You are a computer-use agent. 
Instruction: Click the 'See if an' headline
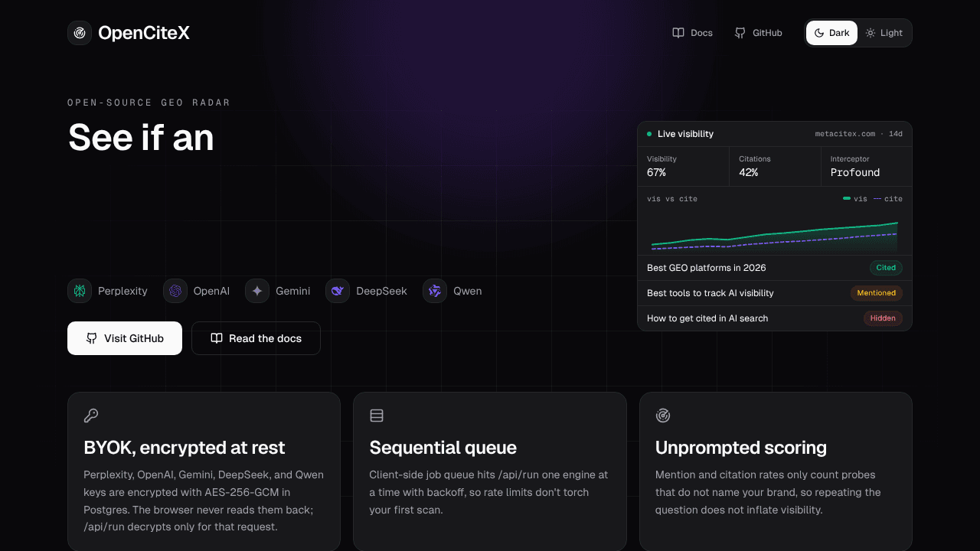pyautogui.click(x=141, y=138)
